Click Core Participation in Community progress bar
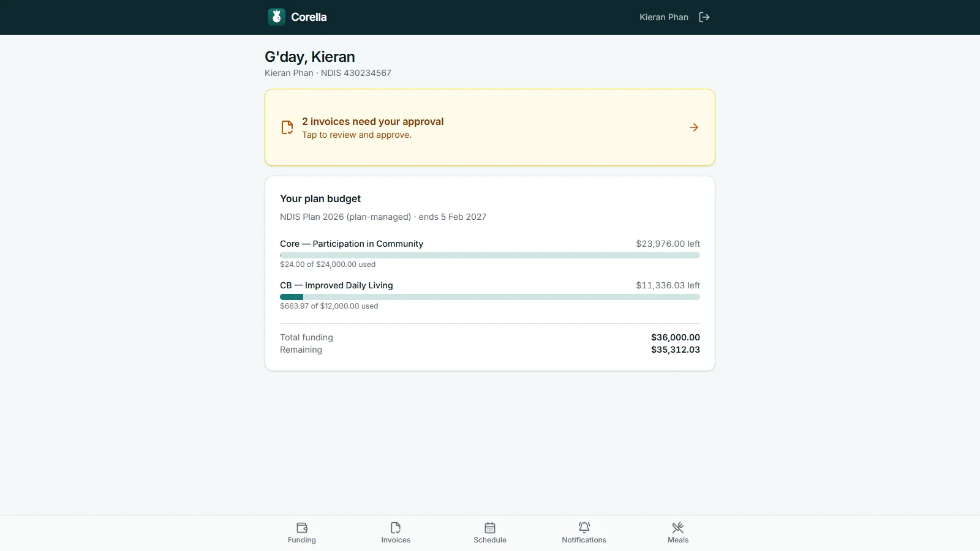This screenshot has height=551, width=980. 490,255
